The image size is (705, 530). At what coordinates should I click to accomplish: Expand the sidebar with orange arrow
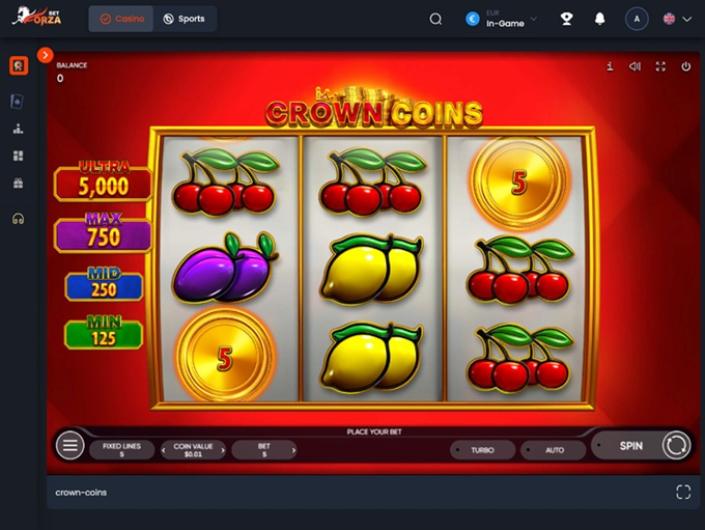(x=45, y=55)
